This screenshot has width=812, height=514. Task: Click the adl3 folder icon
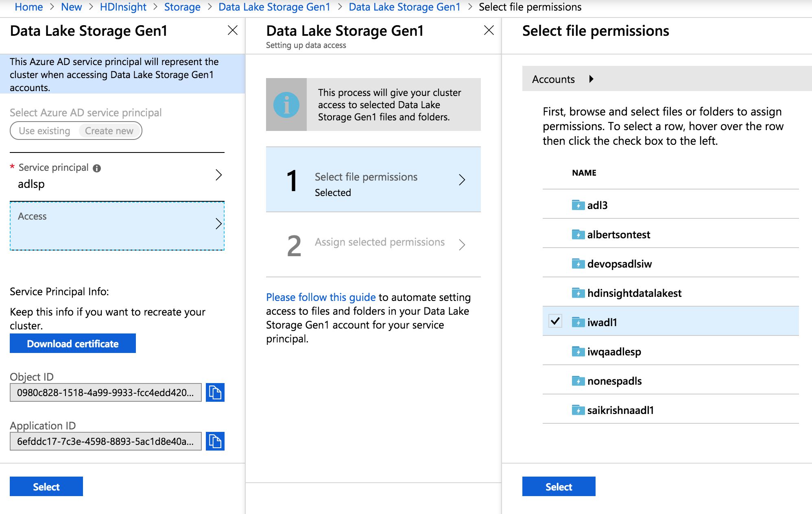point(578,205)
